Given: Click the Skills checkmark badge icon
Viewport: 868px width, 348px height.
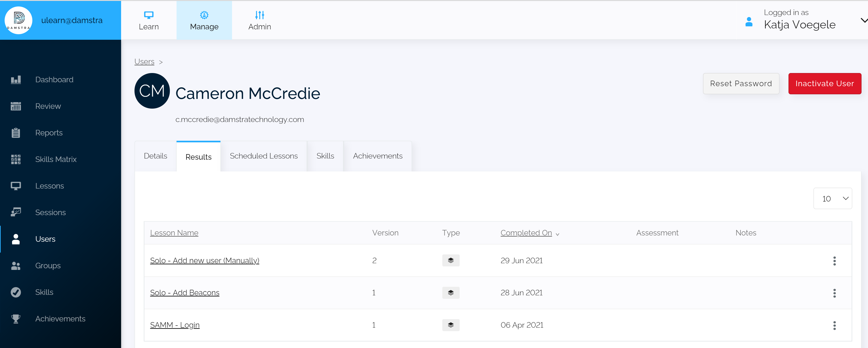Looking at the screenshot, I should 15,292.
